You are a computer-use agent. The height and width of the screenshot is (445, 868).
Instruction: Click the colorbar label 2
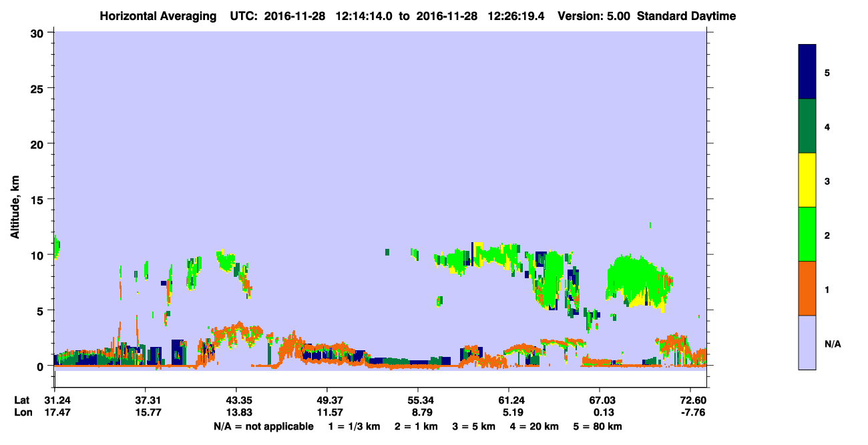(x=827, y=234)
